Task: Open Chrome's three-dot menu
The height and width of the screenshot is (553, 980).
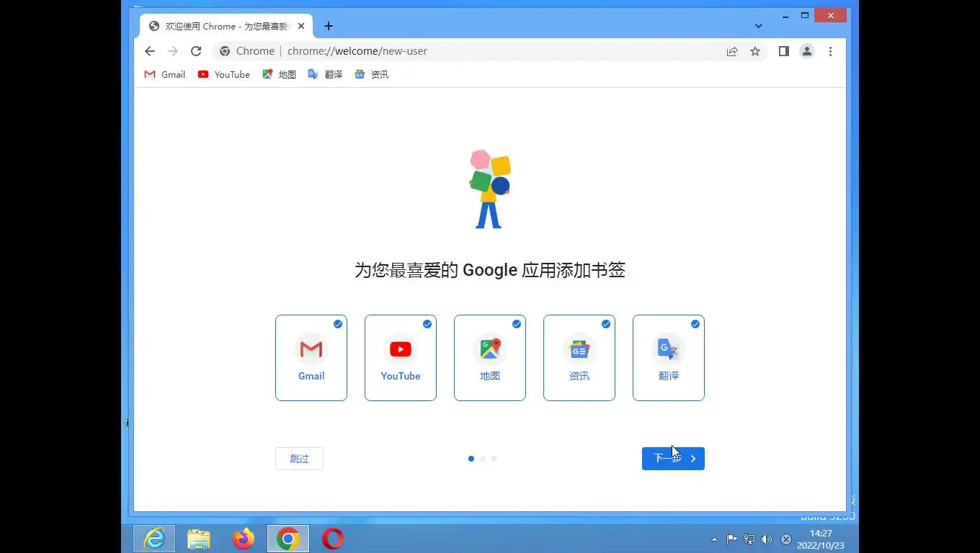Action: click(830, 51)
